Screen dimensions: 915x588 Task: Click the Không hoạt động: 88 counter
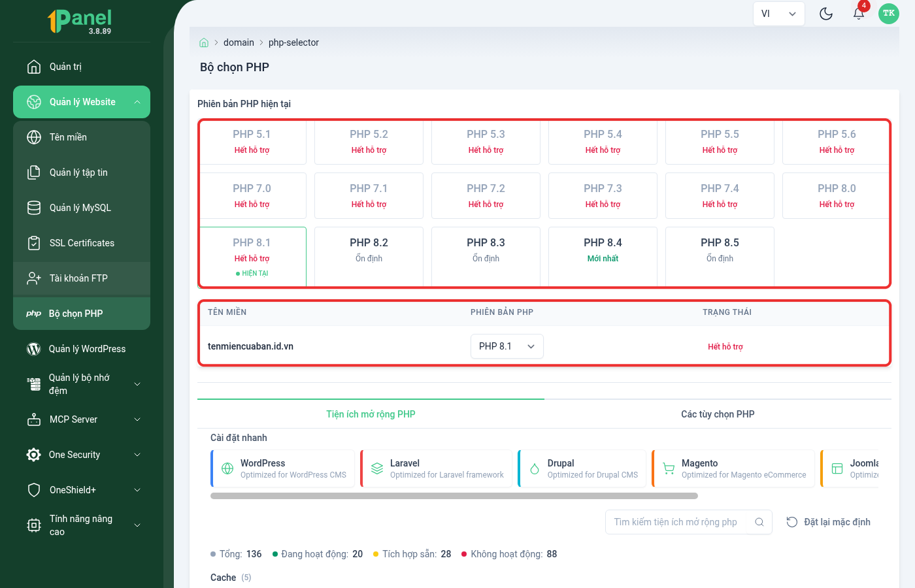pyautogui.click(x=509, y=554)
